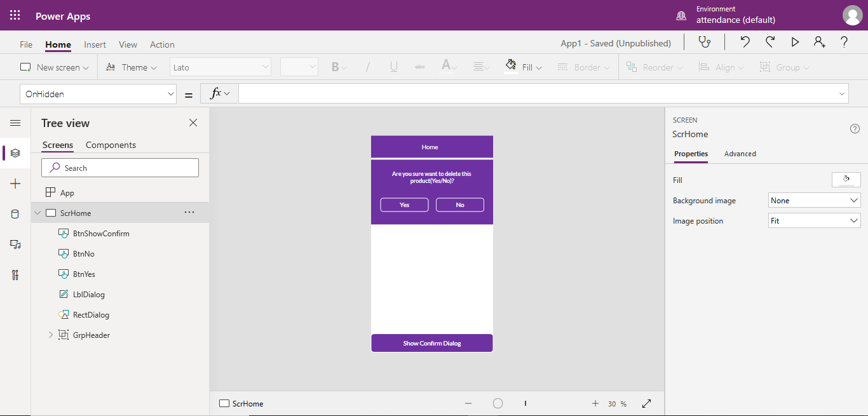
Task: Switch to the Components tab
Action: coord(111,145)
